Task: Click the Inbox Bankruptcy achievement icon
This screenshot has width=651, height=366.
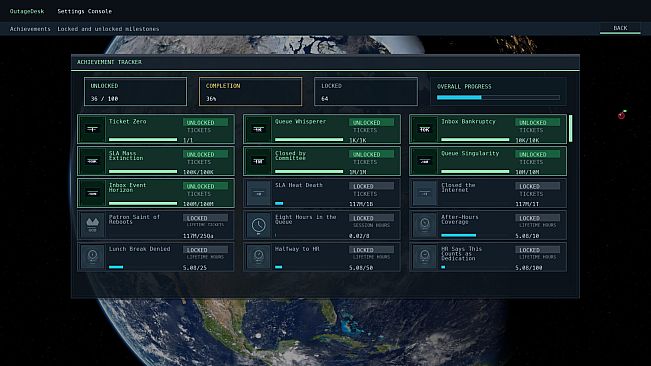Action: (x=424, y=129)
